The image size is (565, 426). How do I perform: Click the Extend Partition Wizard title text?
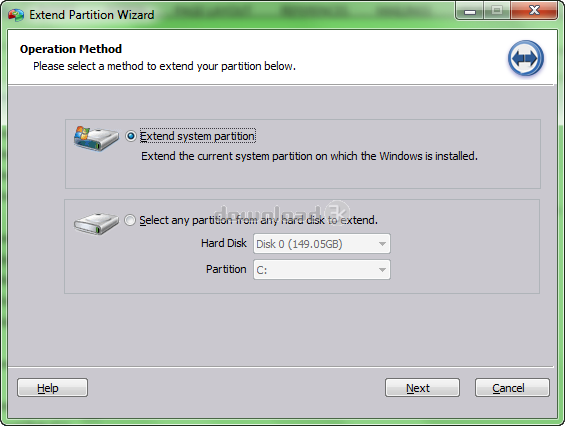[92, 15]
